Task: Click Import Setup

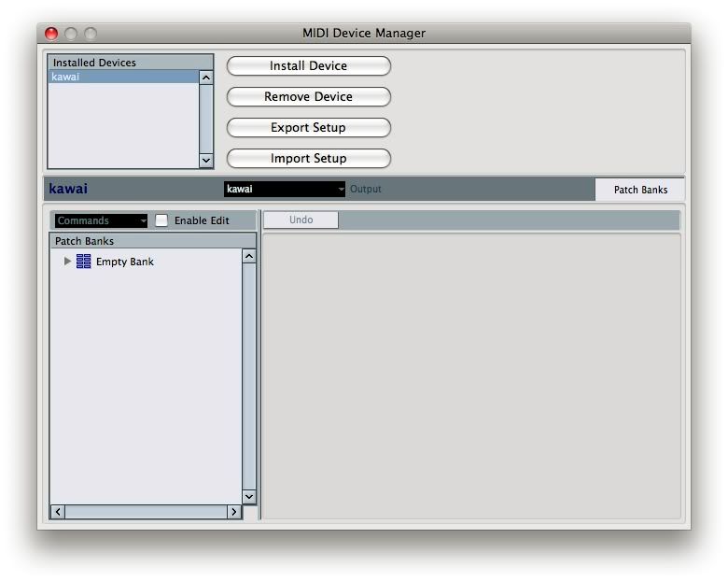Action: tap(308, 159)
